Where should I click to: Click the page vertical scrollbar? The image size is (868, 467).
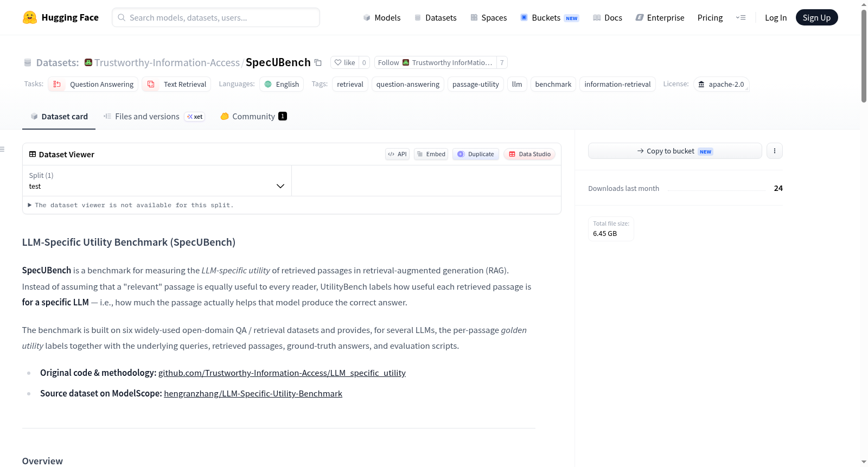tap(864, 56)
